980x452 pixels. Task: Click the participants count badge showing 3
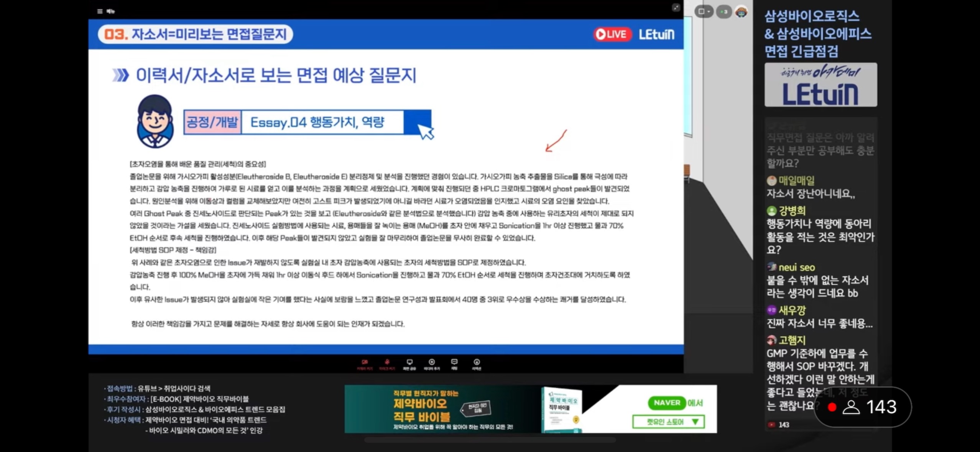pyautogui.click(x=724, y=12)
